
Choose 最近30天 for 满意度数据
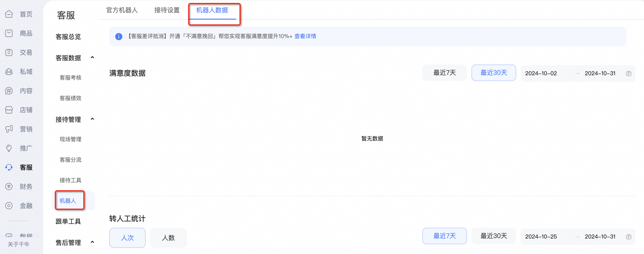494,73
